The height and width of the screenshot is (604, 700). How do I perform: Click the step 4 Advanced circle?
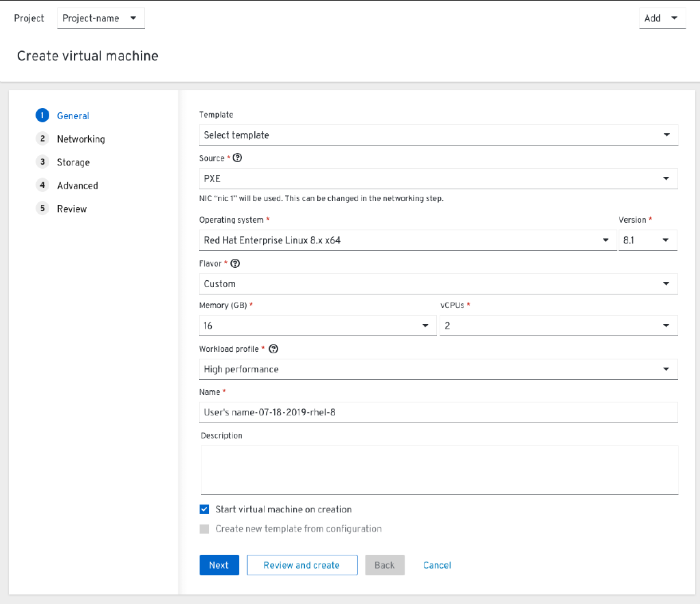click(x=42, y=185)
